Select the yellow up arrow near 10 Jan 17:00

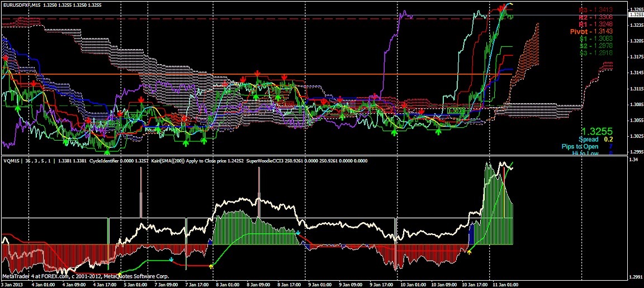pyautogui.click(x=469, y=252)
